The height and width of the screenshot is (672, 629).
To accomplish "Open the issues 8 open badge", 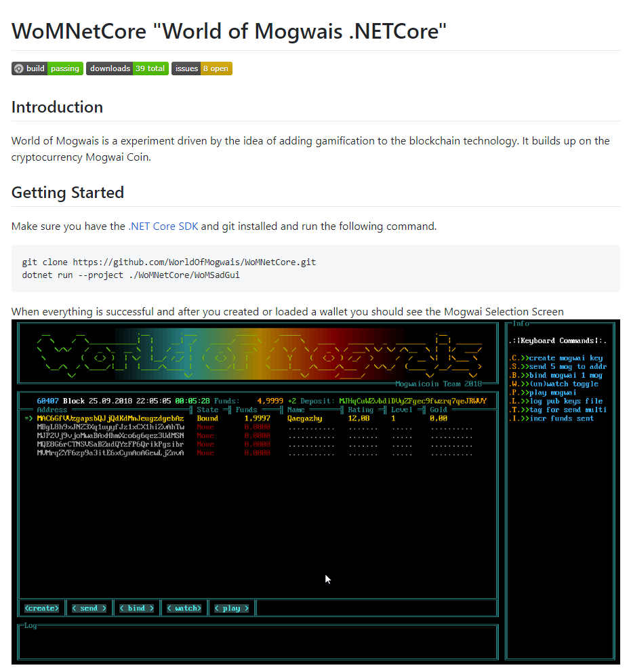I will pyautogui.click(x=202, y=68).
